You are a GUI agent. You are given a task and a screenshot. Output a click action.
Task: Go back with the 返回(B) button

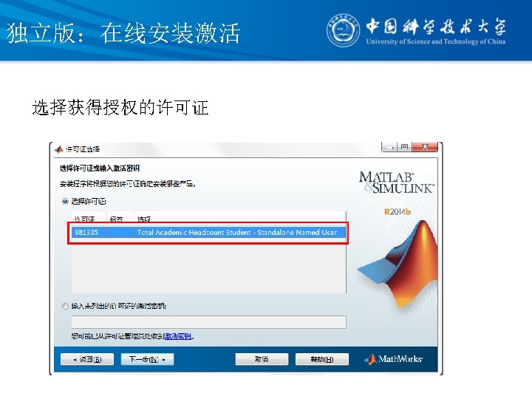coord(87,359)
